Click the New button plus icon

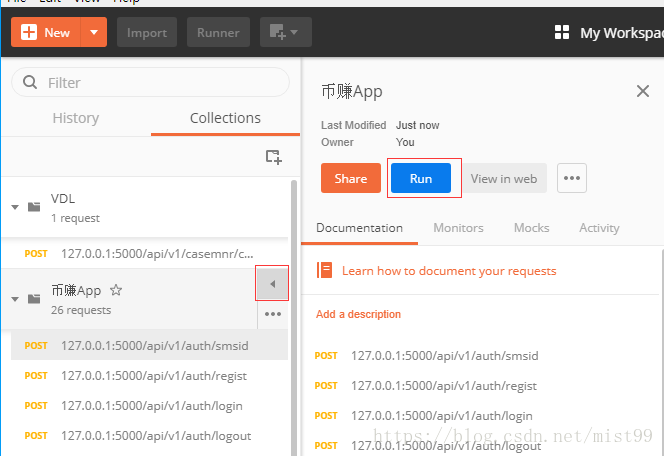pyautogui.click(x=29, y=32)
